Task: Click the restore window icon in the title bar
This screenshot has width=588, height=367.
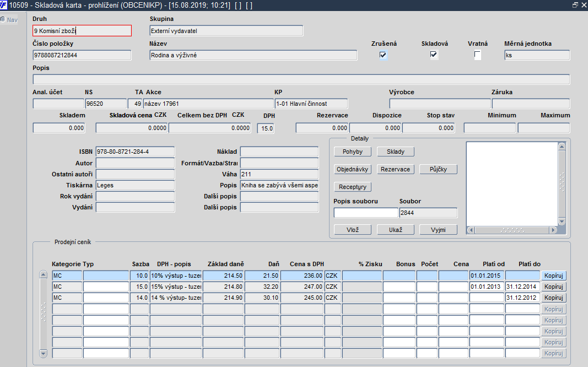Action: [x=575, y=5]
